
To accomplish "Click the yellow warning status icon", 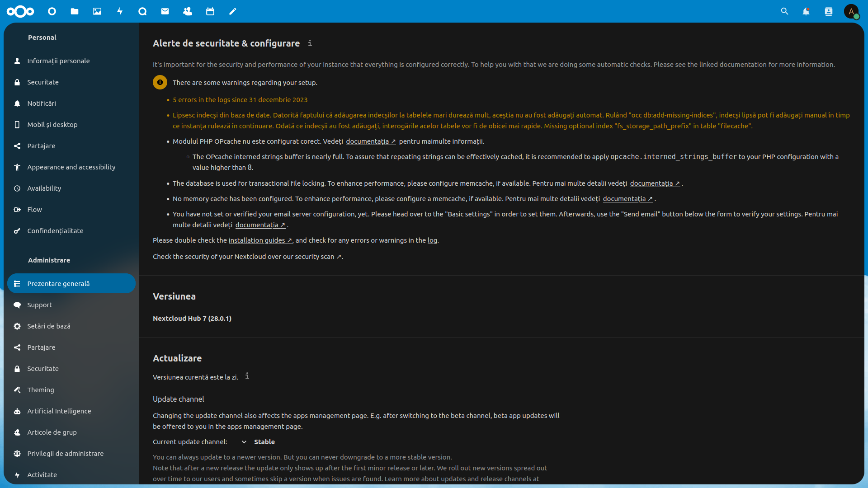I will [160, 82].
